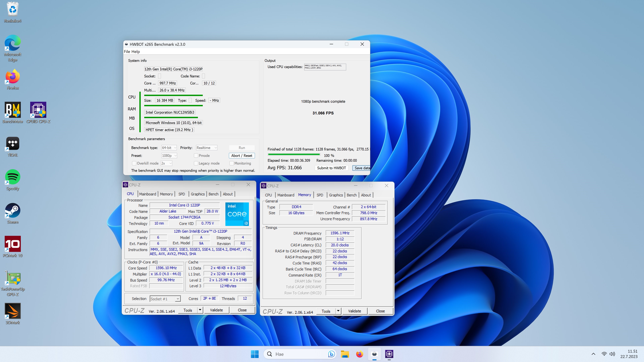644x362 pixels.
Task: Launch the BenchMate desktop shortcut
Action: tap(13, 113)
